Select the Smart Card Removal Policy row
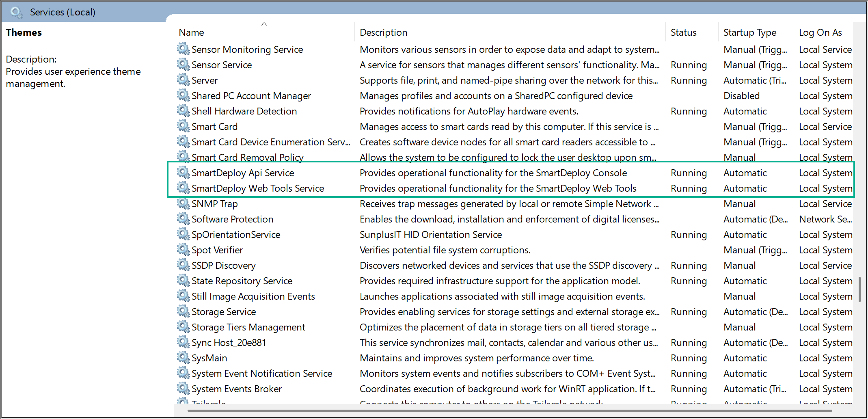This screenshot has height=419, width=868. [515, 157]
